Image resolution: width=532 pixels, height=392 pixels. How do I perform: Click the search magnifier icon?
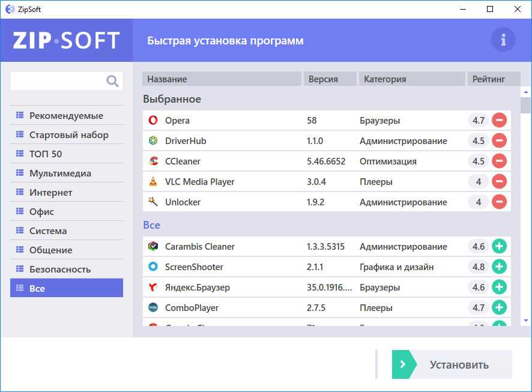pyautogui.click(x=112, y=81)
